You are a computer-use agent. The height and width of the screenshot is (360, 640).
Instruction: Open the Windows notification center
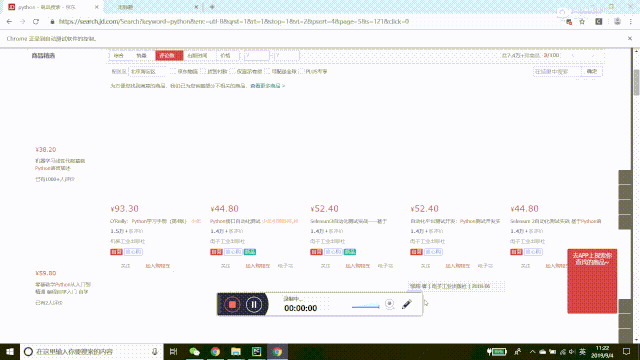(627, 351)
